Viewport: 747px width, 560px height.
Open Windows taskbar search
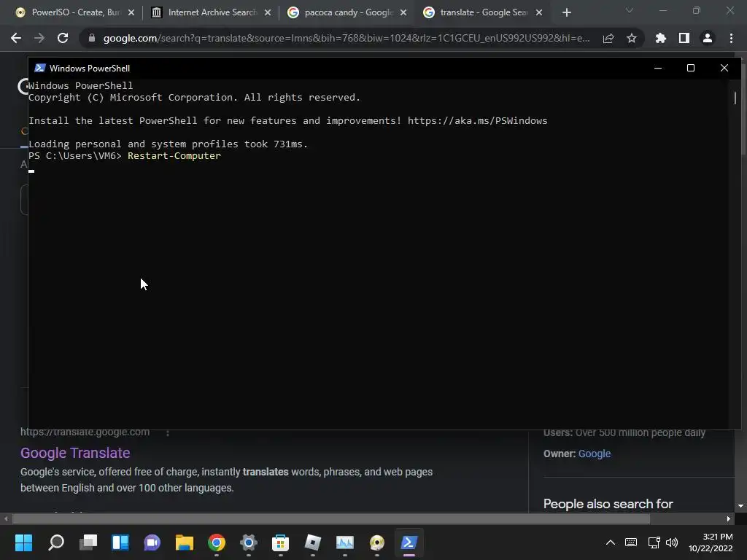[x=56, y=542]
